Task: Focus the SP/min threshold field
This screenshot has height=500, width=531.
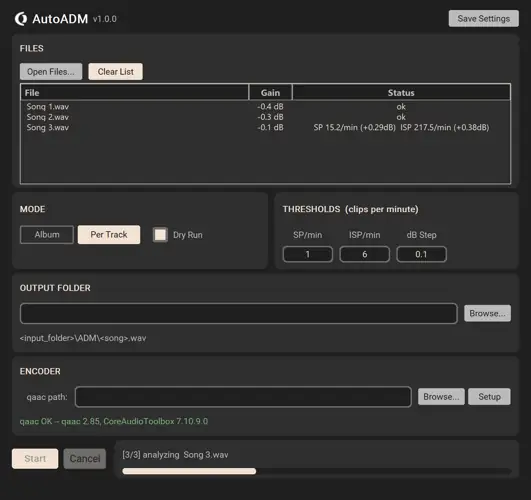Action: pos(307,254)
